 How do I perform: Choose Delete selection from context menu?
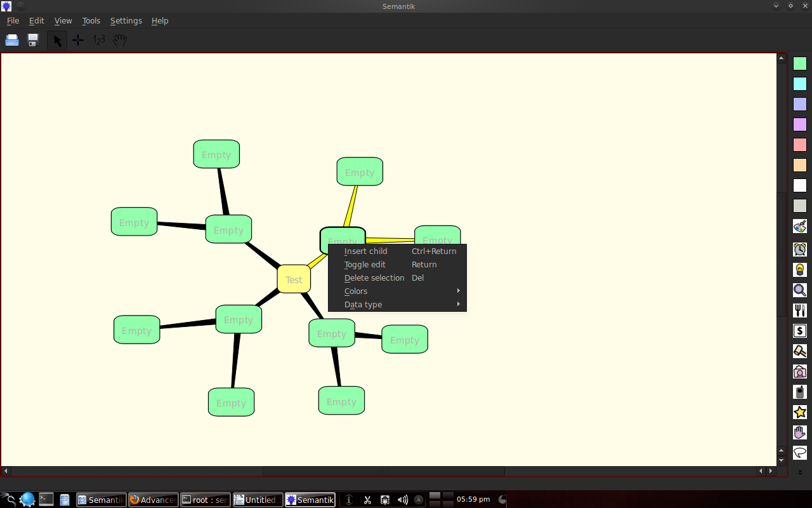click(x=397, y=277)
